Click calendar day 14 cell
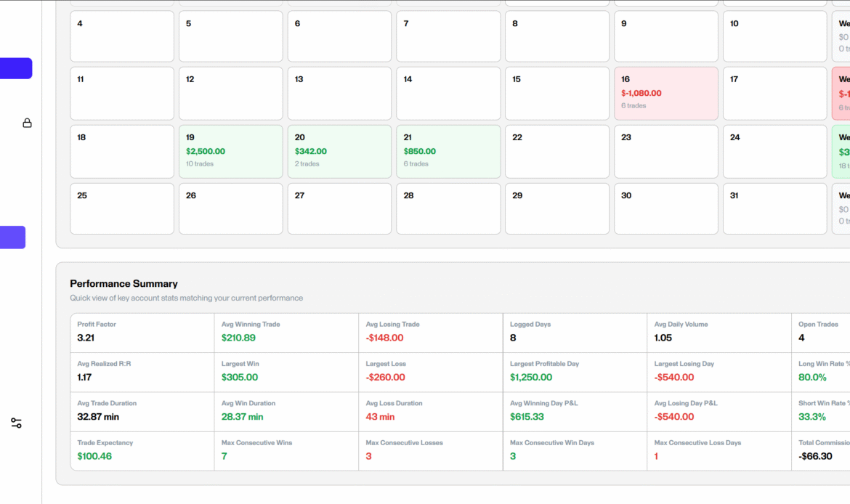This screenshot has height=504, width=850. click(x=448, y=94)
